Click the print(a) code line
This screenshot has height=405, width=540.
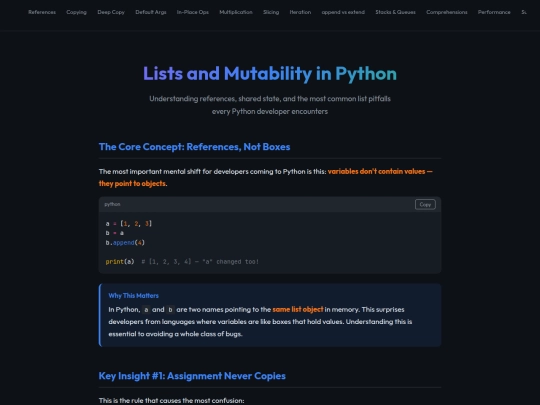182,262
